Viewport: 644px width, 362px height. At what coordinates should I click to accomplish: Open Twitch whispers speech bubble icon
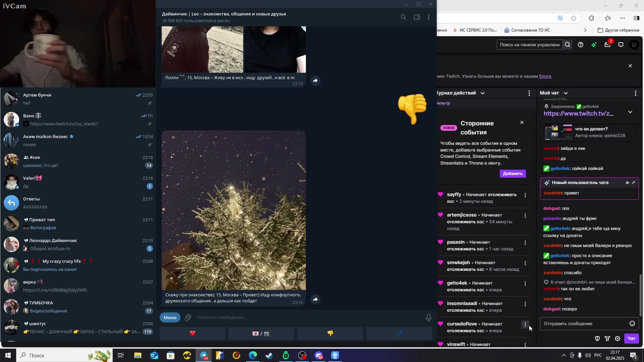pos(621,45)
